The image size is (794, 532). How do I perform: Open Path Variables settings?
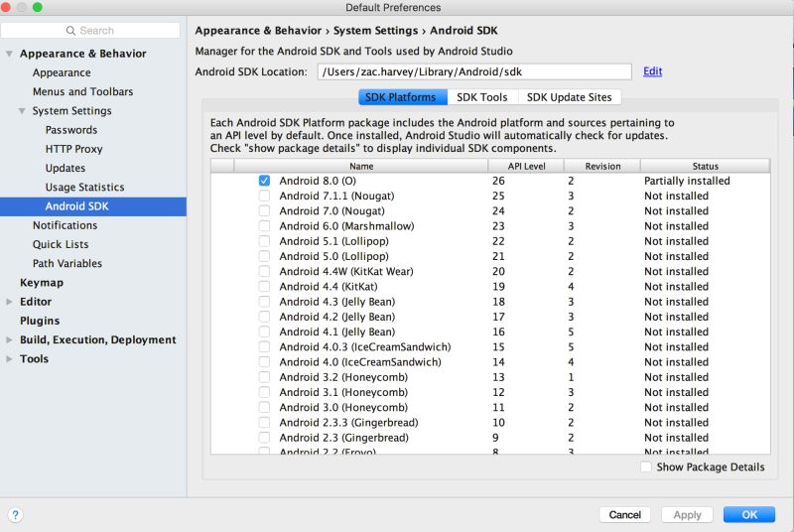67,264
